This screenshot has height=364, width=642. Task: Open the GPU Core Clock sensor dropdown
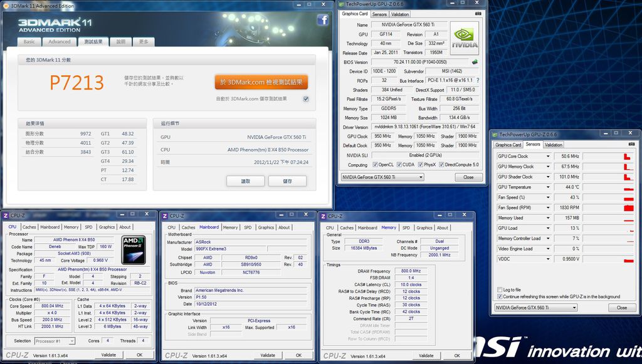[x=548, y=156]
